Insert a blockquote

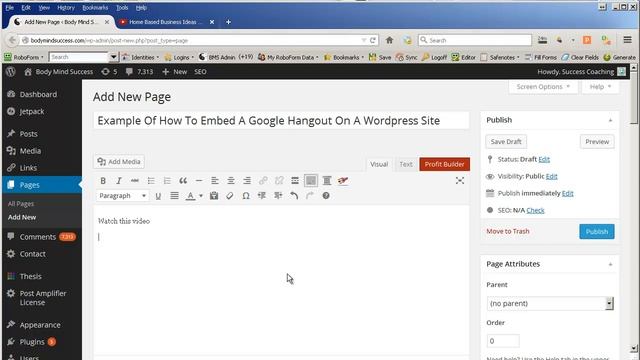(183, 180)
